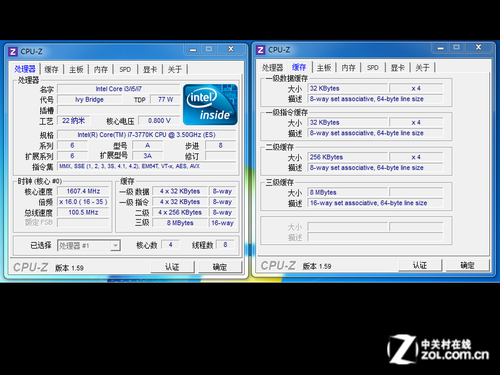Click the 1607.4 MHz core speed value
This screenshot has width=500, height=375.
pos(83,191)
